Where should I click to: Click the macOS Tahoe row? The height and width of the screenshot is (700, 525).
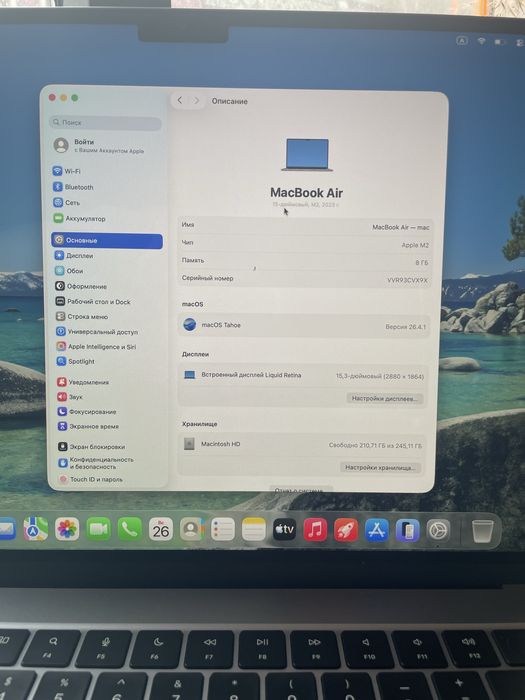(x=304, y=325)
